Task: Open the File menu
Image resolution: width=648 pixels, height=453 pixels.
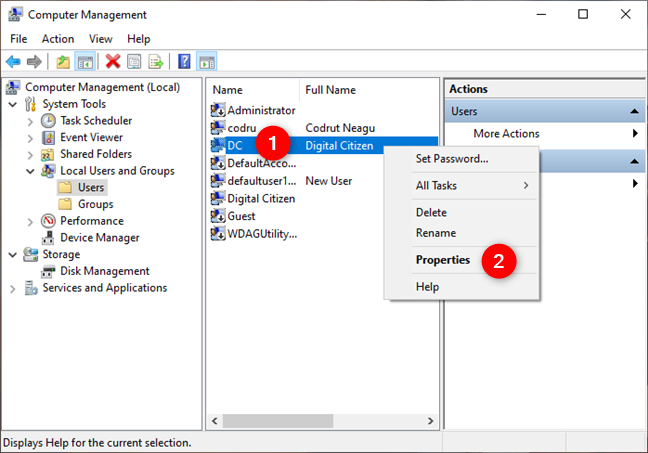Action: (19, 39)
